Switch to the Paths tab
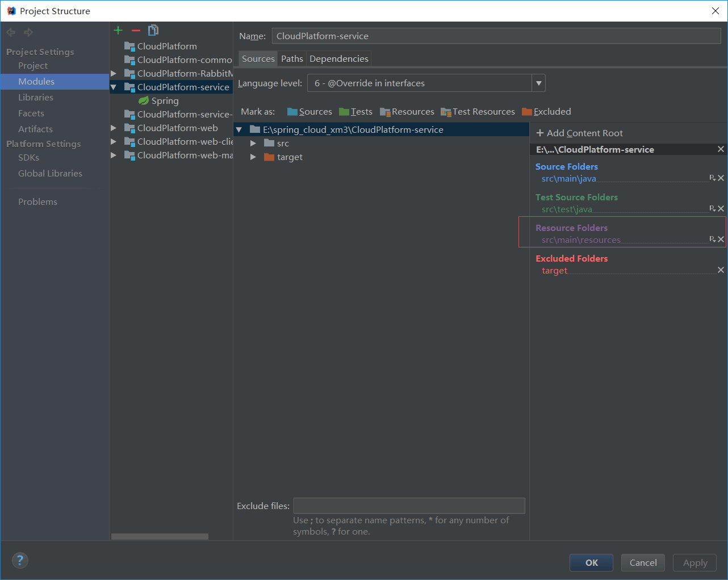 pyautogui.click(x=292, y=59)
